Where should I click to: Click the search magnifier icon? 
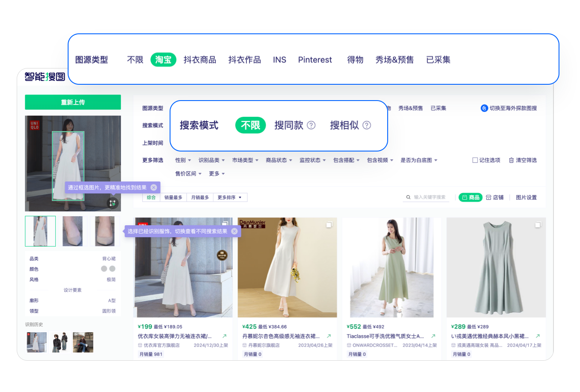tap(408, 197)
